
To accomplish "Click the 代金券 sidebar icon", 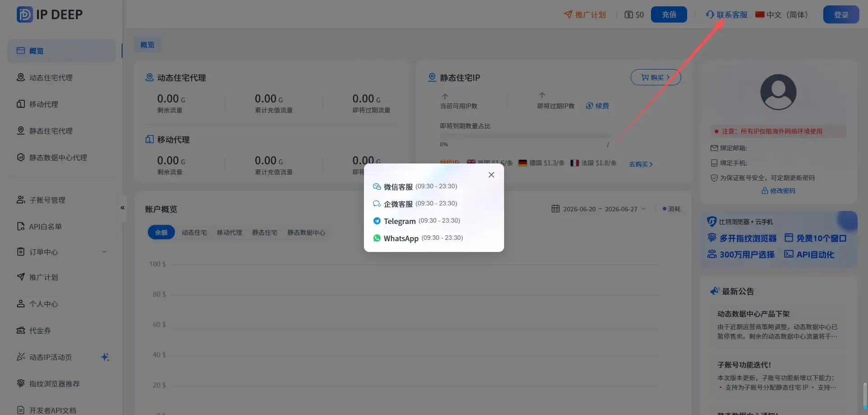I will click(20, 330).
